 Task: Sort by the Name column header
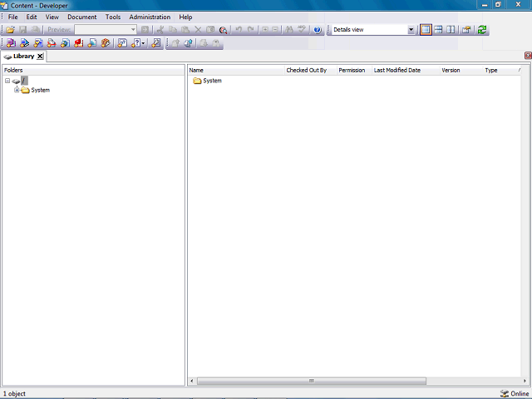[x=236, y=70]
